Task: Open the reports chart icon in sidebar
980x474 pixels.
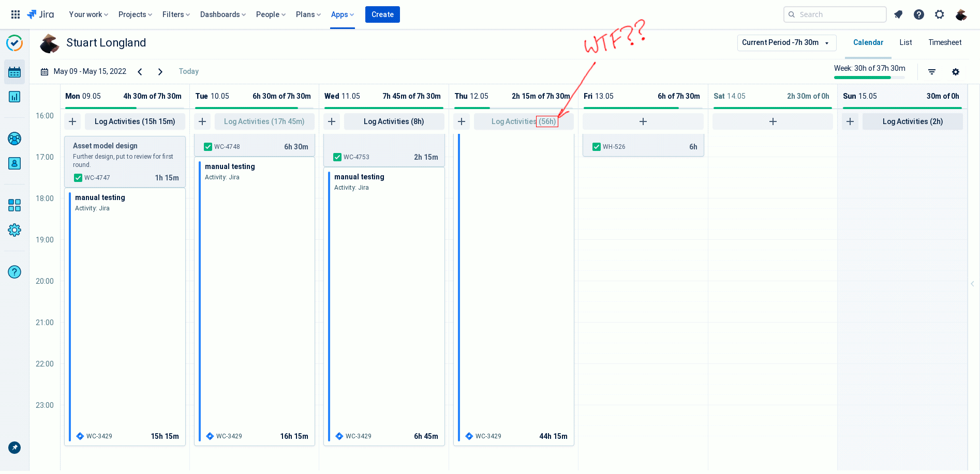Action: (14, 97)
